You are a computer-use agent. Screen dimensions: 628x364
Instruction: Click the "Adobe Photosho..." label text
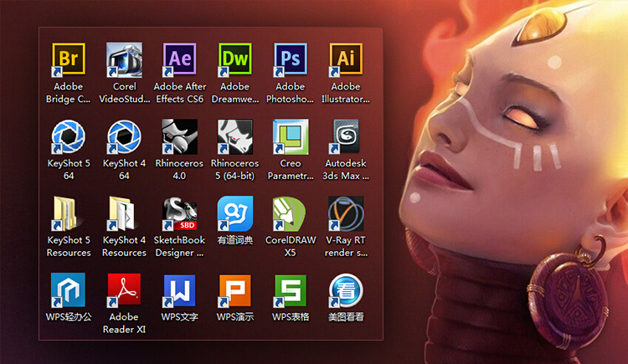tap(290, 93)
